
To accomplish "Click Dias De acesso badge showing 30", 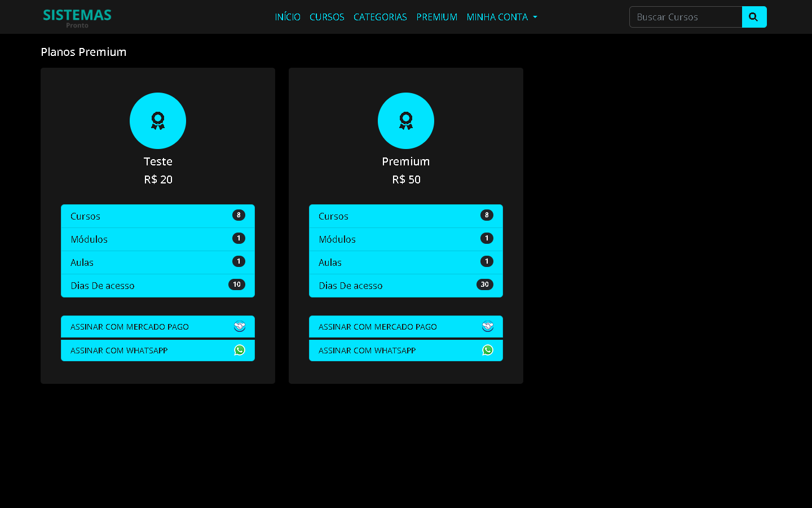I will pos(484,284).
